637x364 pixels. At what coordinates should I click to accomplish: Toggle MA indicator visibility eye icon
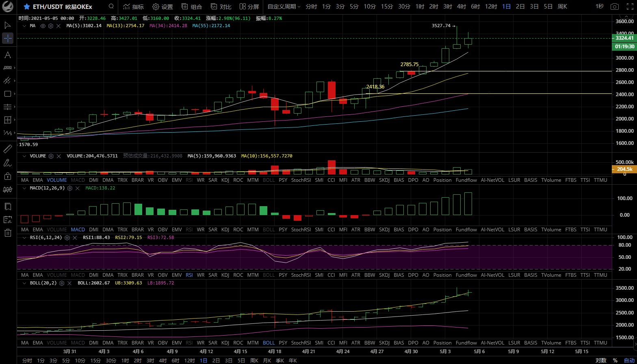click(43, 26)
